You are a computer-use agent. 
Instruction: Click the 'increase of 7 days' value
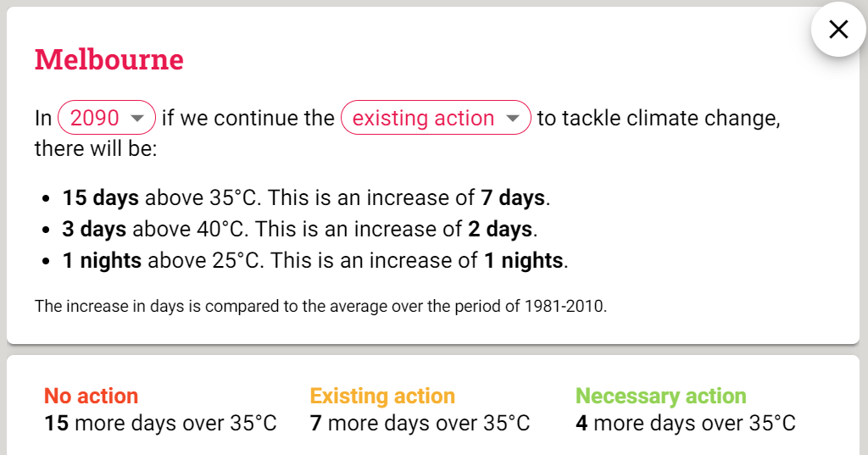513,198
